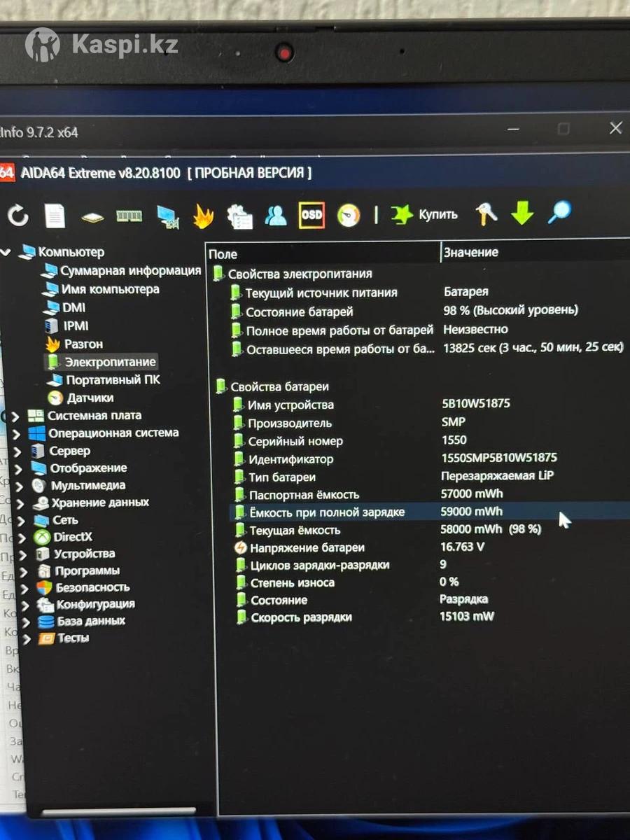Click the Refresh arrow toolbar icon

[17, 216]
